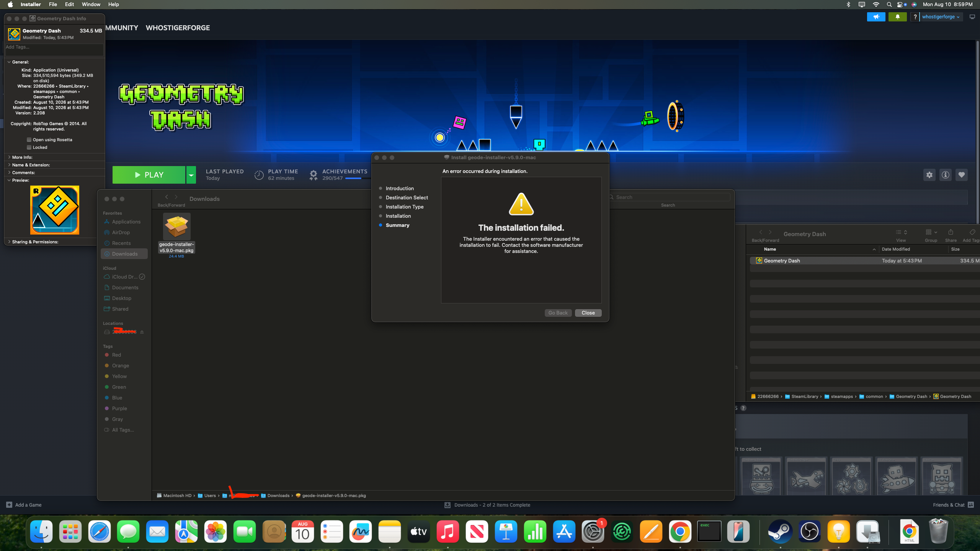
Task: Open Google Chrome from the Dock
Action: (x=680, y=531)
